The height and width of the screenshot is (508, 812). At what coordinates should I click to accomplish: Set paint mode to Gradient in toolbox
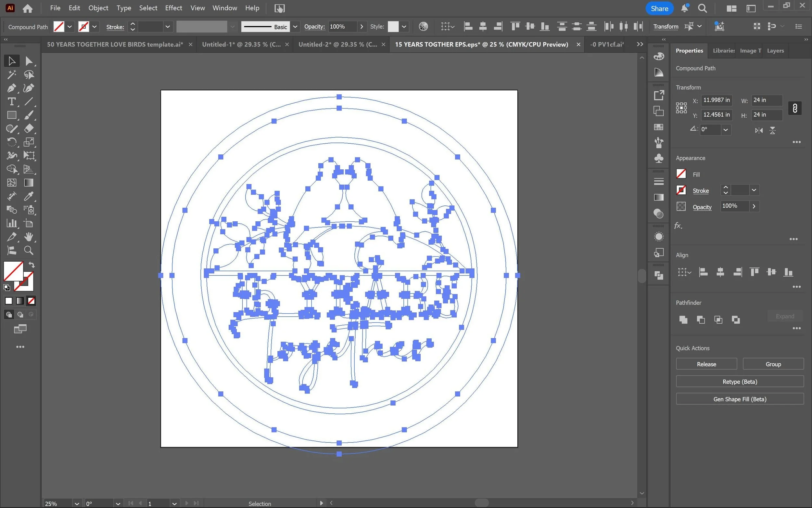pyautogui.click(x=20, y=301)
